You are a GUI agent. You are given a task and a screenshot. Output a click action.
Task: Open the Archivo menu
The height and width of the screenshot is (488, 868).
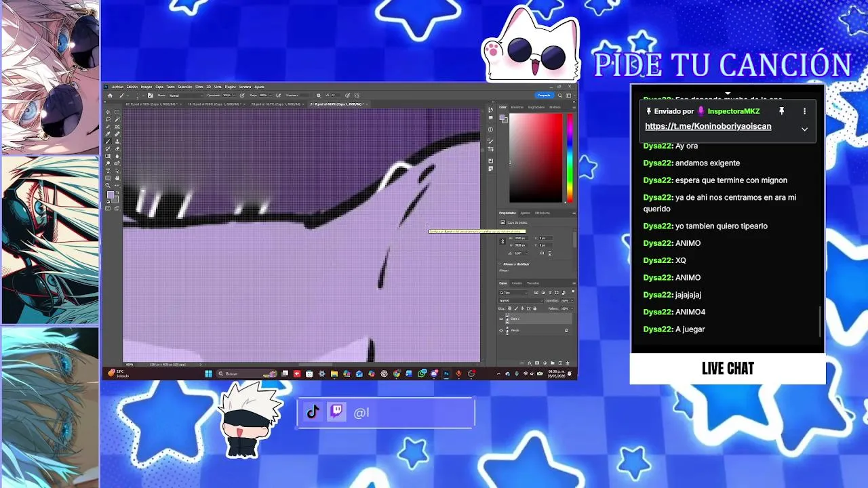pos(117,87)
